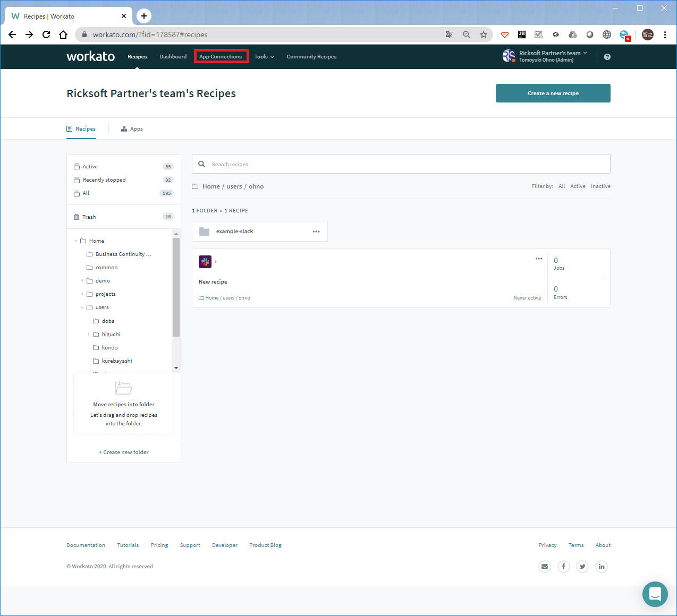Expand the New recipe steps arrow

(x=215, y=262)
